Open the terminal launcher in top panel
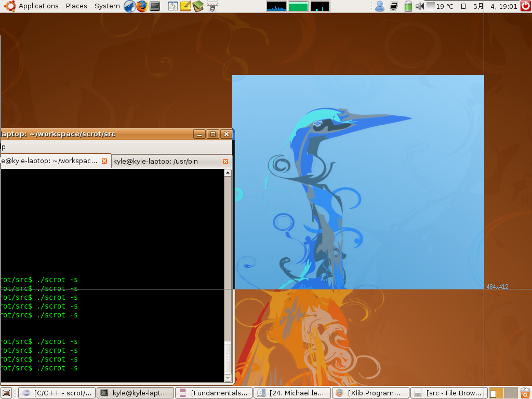532x399 pixels. point(155,6)
